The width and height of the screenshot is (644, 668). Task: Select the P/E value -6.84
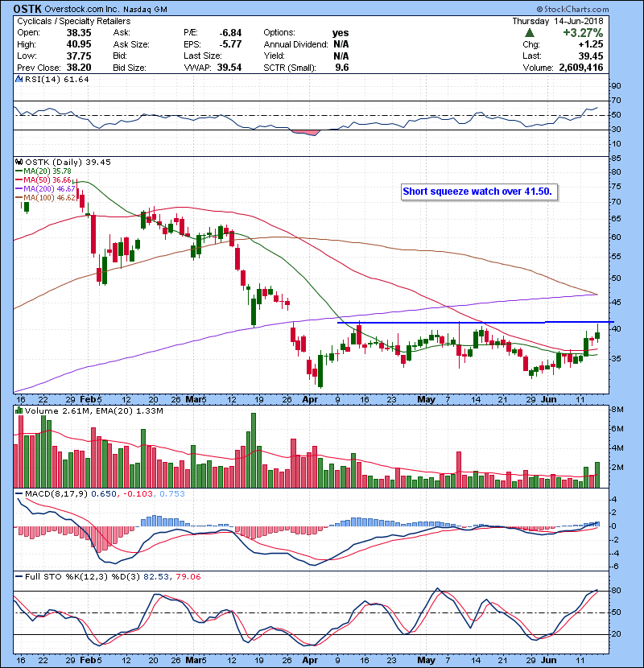(x=230, y=32)
